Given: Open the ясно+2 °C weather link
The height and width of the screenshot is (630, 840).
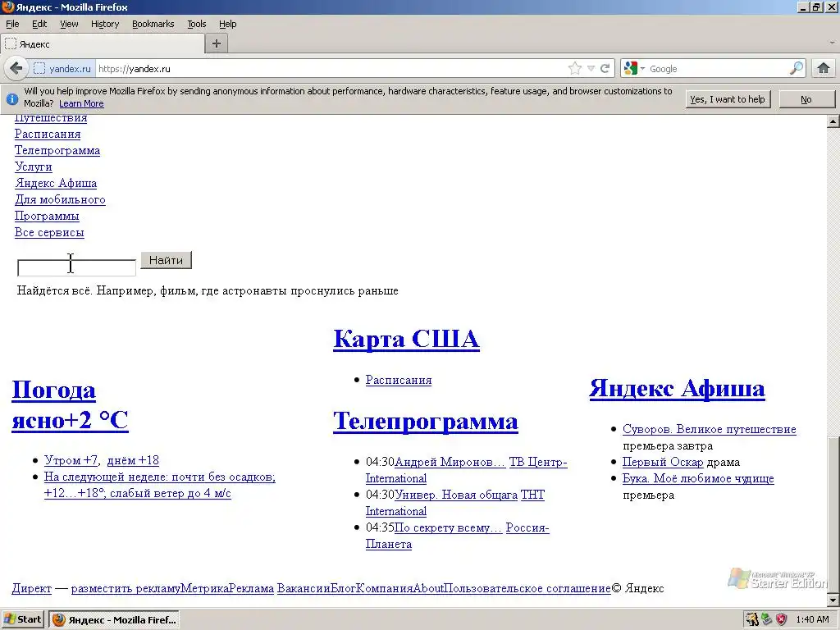Looking at the screenshot, I should (71, 420).
